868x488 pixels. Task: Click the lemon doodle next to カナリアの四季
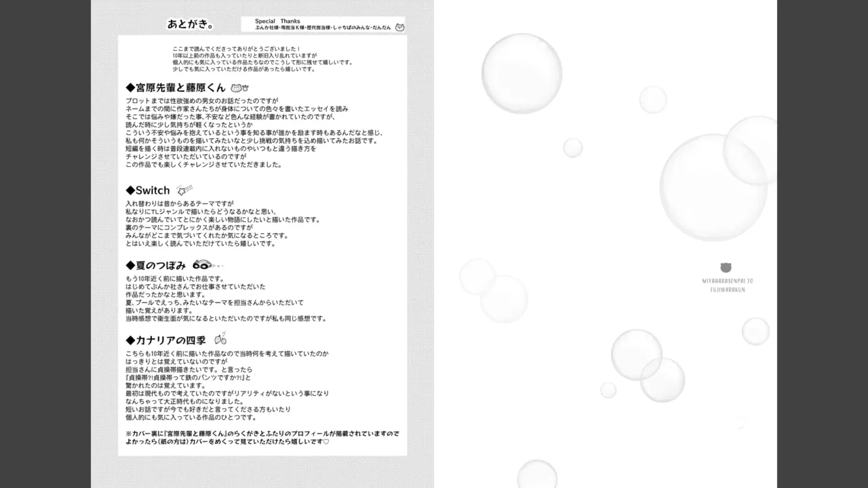point(220,339)
